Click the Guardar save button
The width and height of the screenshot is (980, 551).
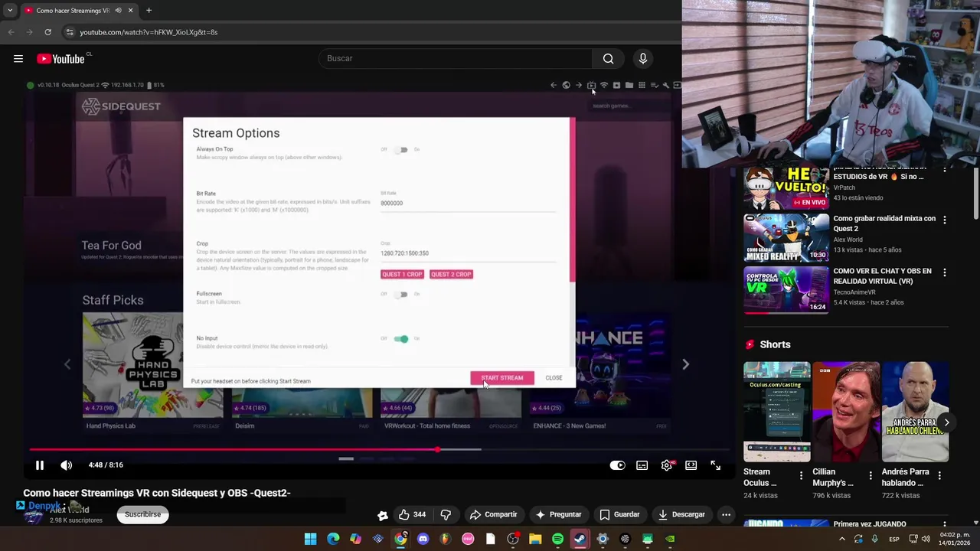619,514
